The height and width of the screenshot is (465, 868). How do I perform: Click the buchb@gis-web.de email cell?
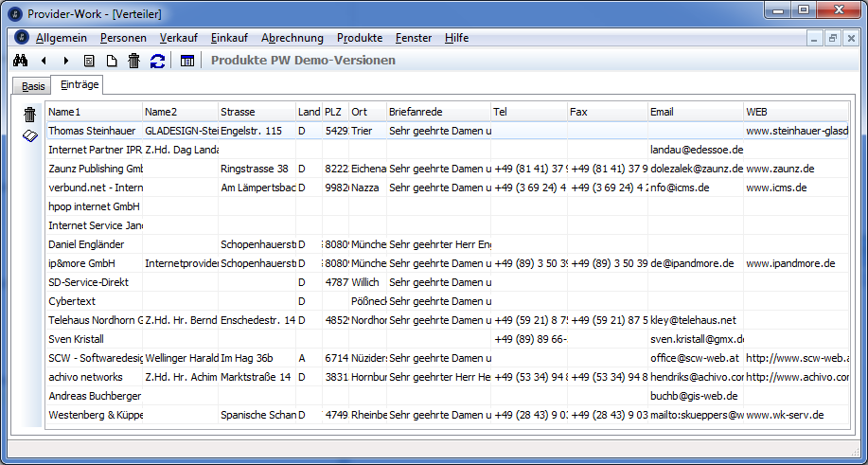pos(696,396)
